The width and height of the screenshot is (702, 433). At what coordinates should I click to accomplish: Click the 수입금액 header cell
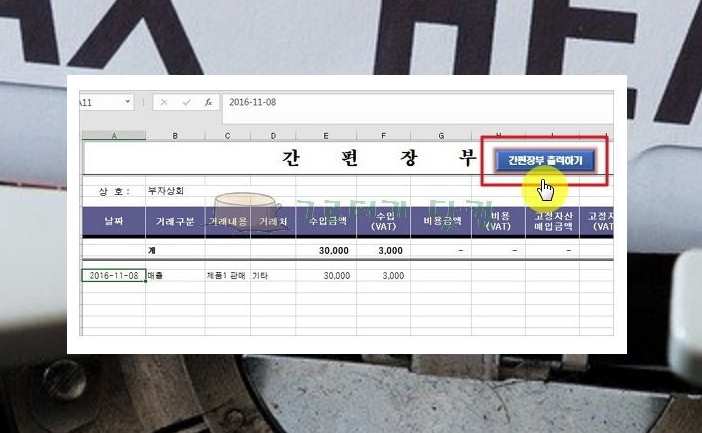(x=326, y=221)
